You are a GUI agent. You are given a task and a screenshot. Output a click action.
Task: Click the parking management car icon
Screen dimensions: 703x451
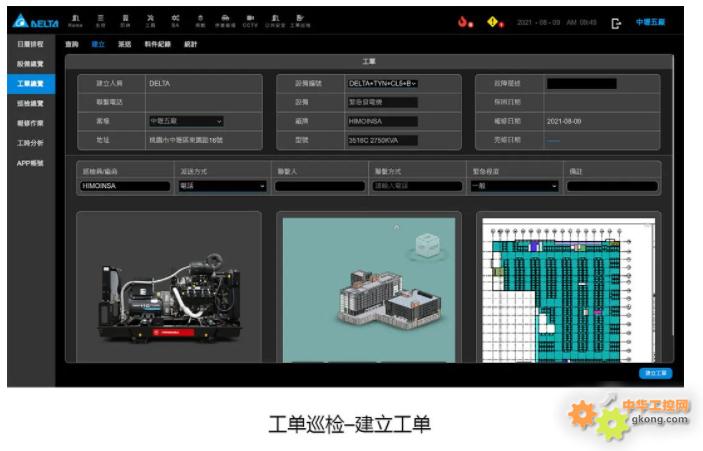tap(225, 20)
